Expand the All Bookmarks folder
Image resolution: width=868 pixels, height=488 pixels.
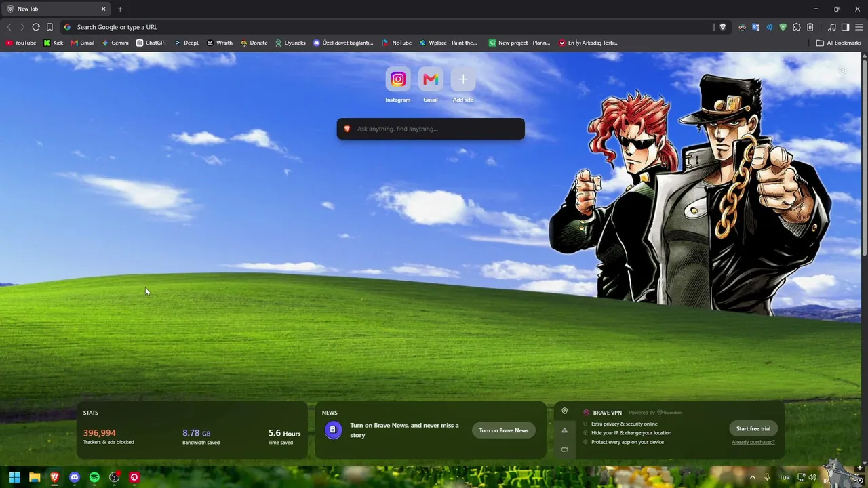839,43
